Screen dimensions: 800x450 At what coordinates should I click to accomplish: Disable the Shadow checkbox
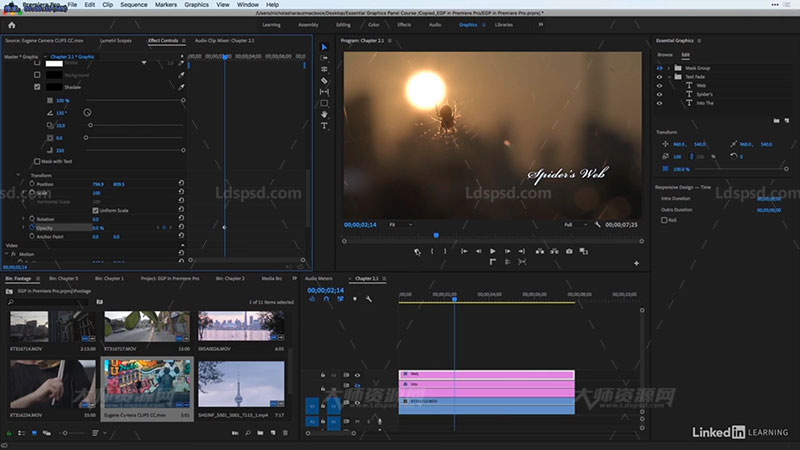(37, 87)
